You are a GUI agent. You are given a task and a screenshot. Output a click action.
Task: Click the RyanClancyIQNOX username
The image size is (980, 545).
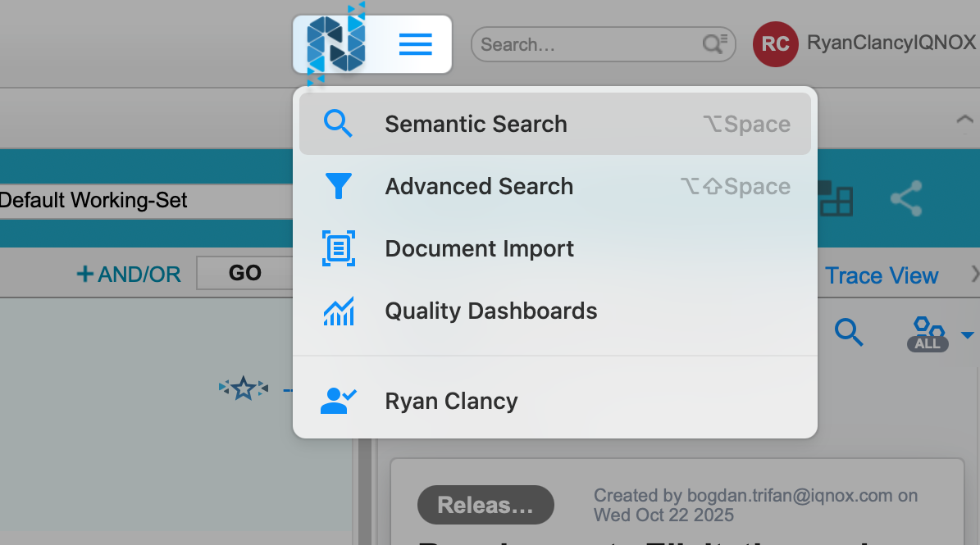pos(891,43)
